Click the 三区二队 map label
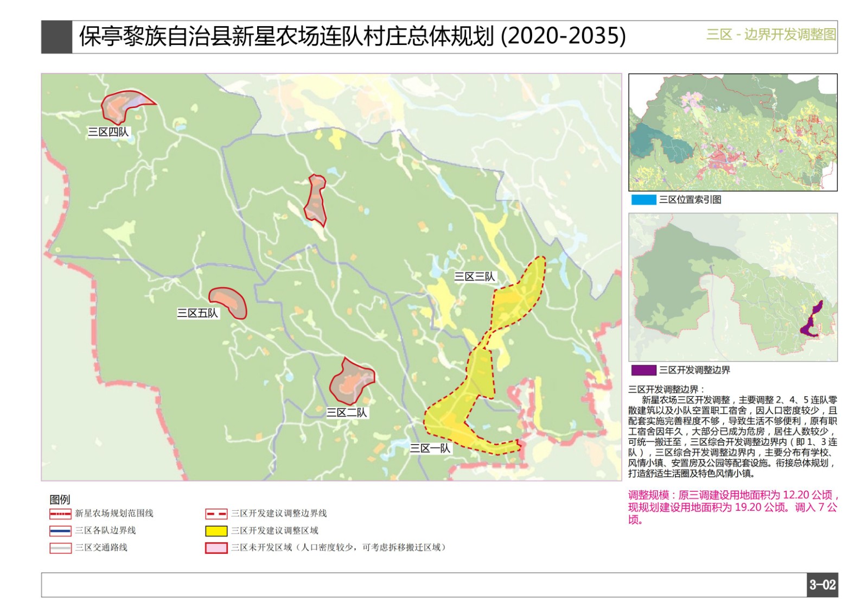The width and height of the screenshot is (868, 614). [x=347, y=413]
